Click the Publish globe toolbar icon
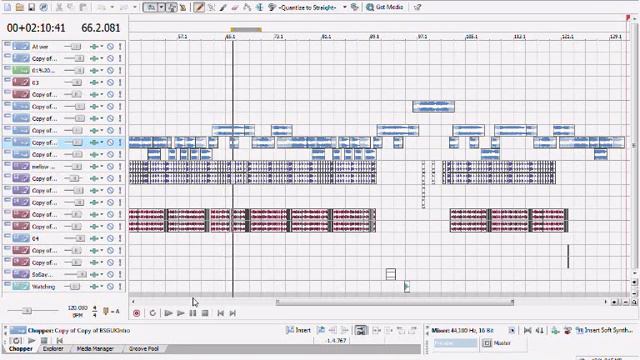Screen dimensions: 640x360 click(43, 7)
